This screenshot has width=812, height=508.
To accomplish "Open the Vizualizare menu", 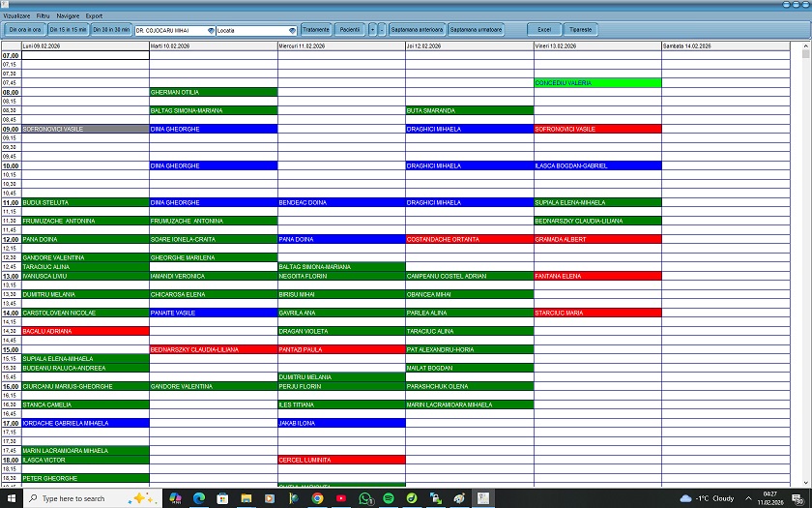I will [x=16, y=16].
